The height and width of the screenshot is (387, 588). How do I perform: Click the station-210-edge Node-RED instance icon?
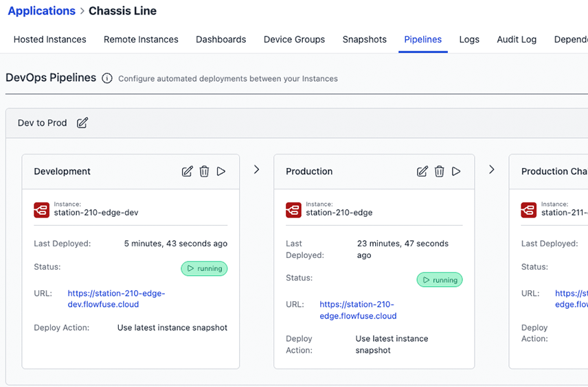coord(293,210)
